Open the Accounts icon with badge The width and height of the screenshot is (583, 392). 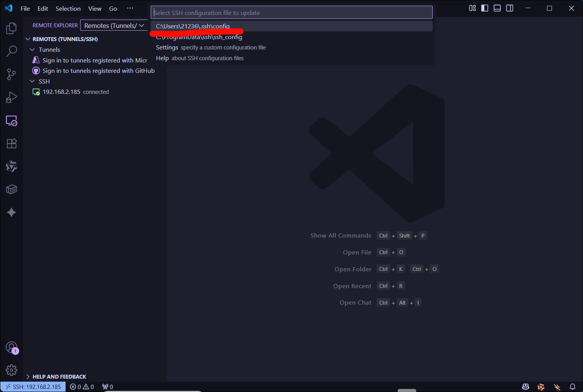coord(12,348)
